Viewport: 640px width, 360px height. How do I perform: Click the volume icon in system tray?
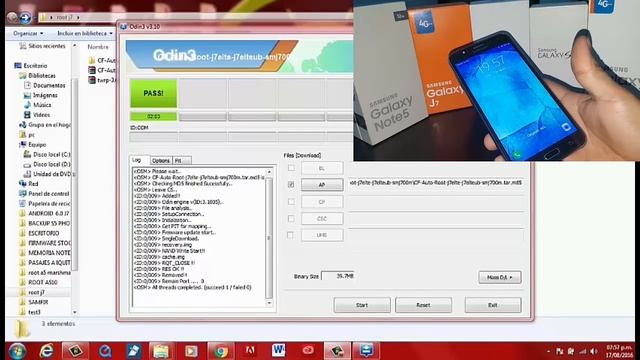point(593,351)
